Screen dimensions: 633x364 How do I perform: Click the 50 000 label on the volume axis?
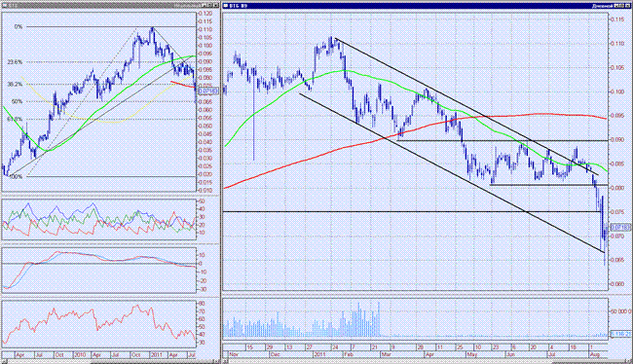(x=620, y=311)
